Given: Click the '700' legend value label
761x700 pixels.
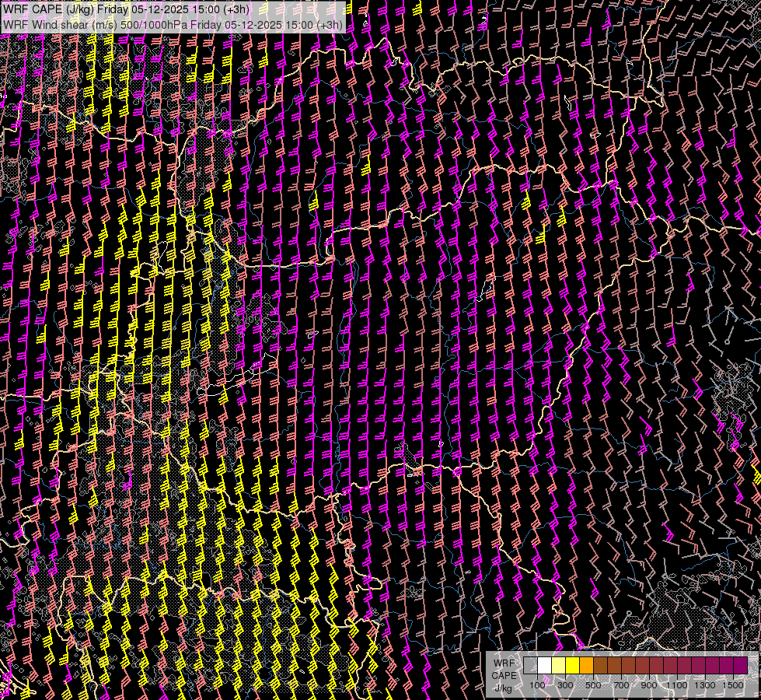Looking at the screenshot, I should 621,685.
